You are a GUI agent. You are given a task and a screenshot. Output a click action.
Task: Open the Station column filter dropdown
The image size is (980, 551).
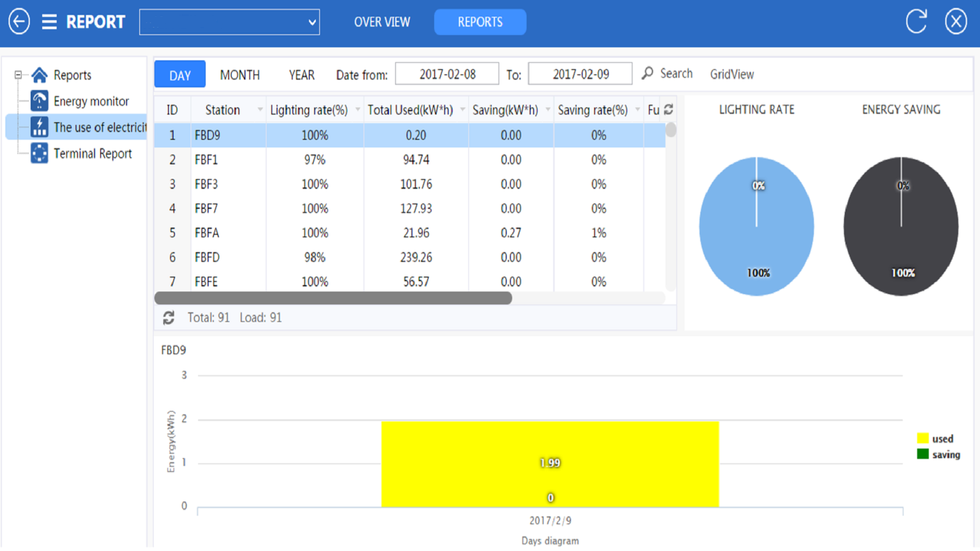260,110
